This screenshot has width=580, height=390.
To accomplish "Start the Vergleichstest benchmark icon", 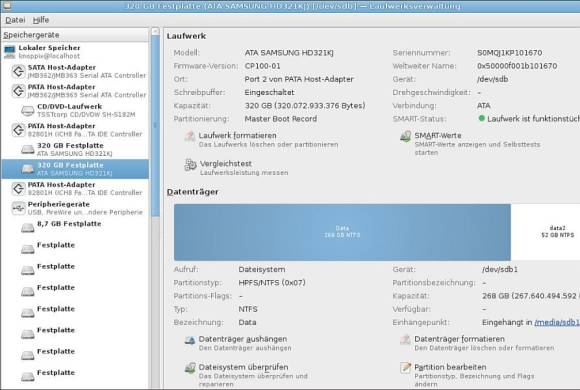I will point(190,165).
